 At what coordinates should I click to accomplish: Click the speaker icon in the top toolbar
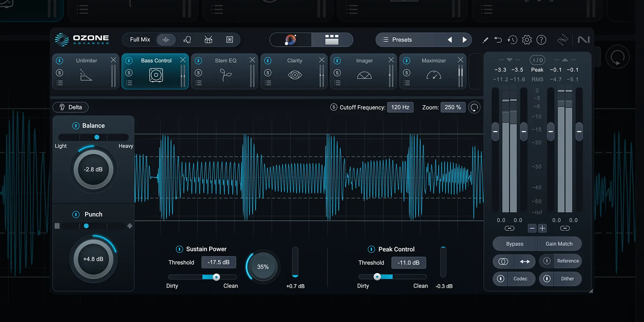pos(229,40)
